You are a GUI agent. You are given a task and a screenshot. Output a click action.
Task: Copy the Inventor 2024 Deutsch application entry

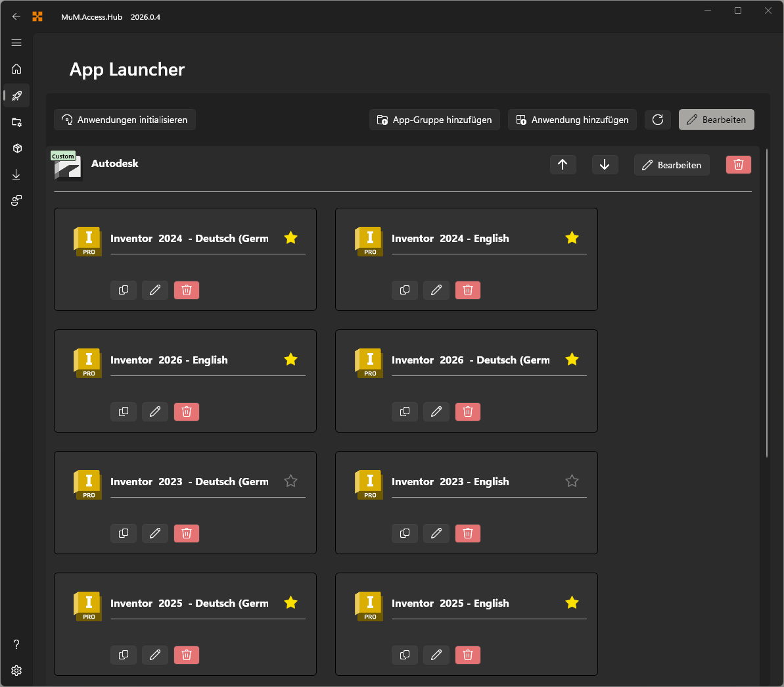tap(124, 290)
